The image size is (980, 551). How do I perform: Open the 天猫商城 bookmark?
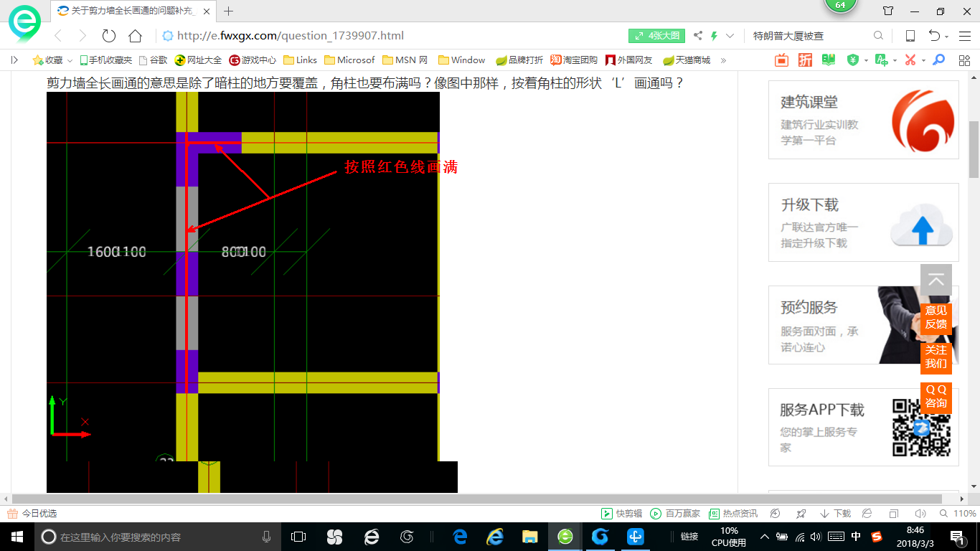[x=687, y=60]
